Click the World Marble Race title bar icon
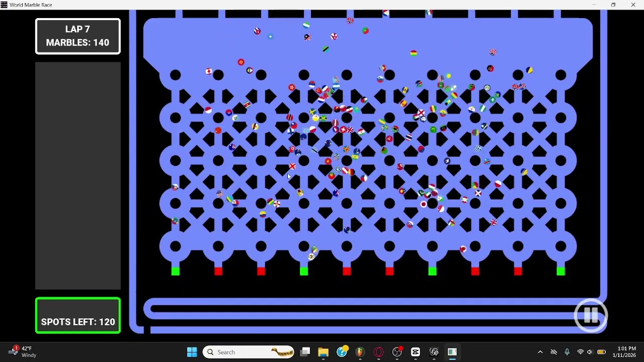This screenshot has height=362, width=644. tap(4, 5)
